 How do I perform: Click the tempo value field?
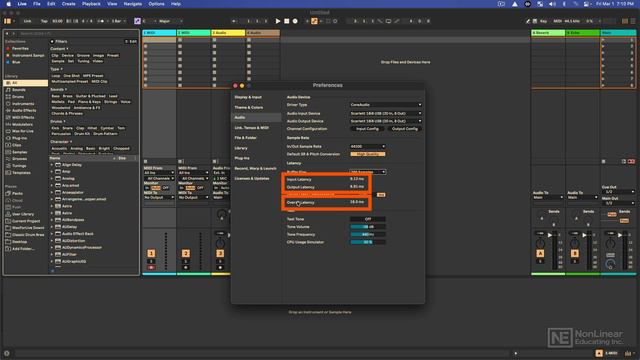[x=57, y=21]
